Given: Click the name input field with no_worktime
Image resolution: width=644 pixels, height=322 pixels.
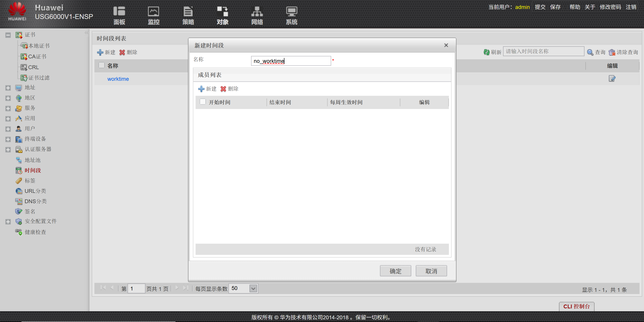Looking at the screenshot, I should 291,61.
